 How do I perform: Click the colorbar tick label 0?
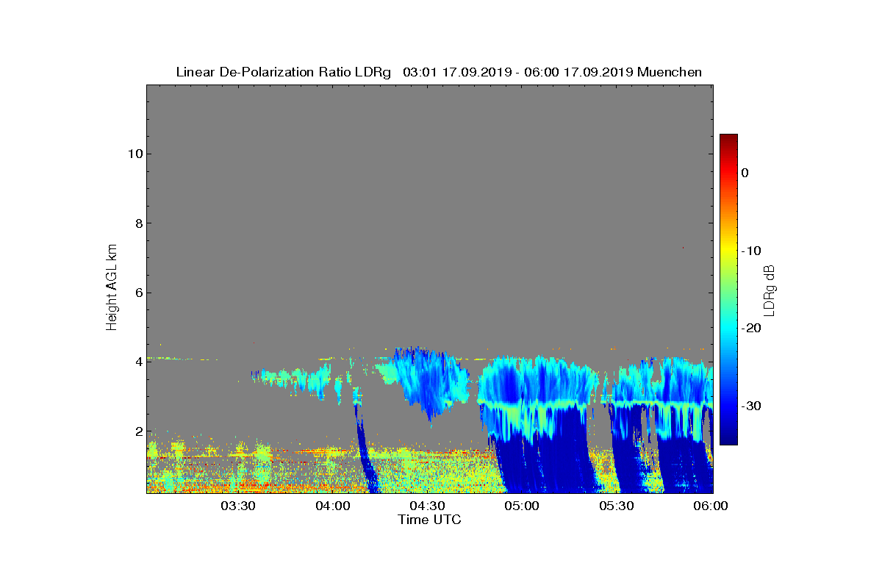[745, 173]
